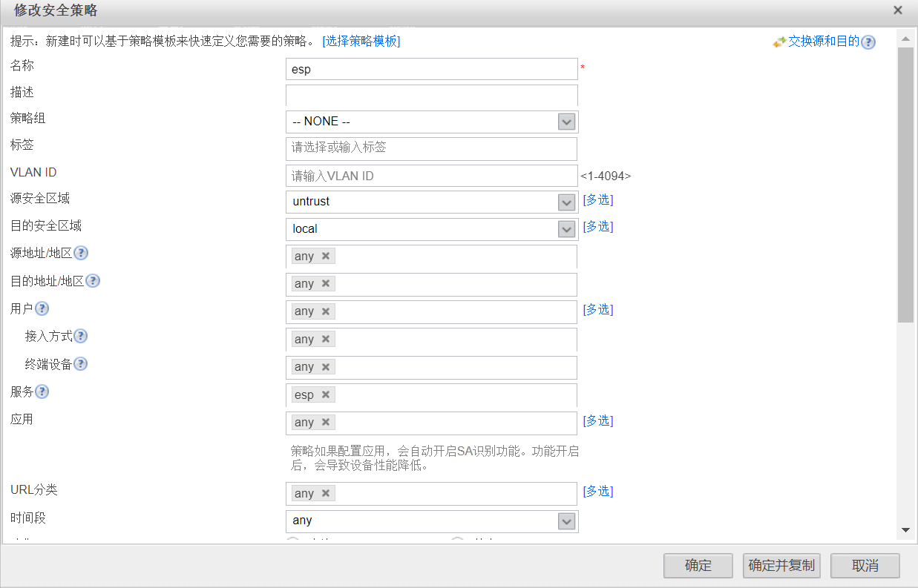Remove the any tag in 应用 field

click(326, 422)
